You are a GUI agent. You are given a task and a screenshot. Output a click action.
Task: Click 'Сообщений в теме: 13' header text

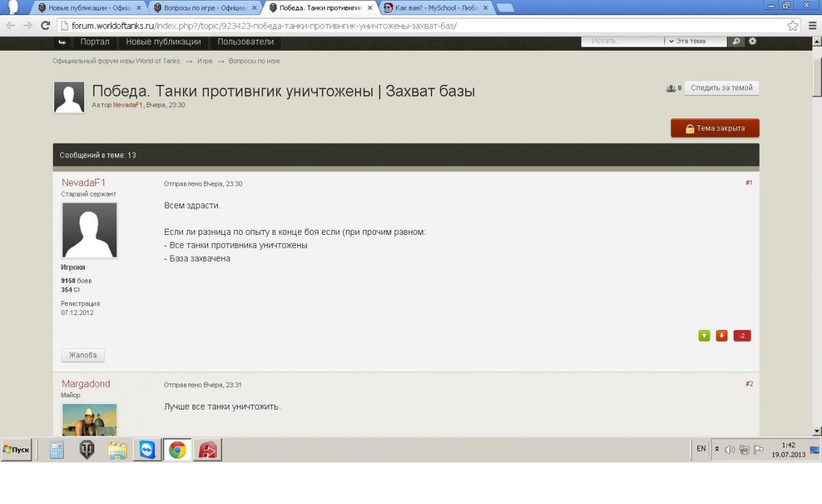pyautogui.click(x=98, y=155)
